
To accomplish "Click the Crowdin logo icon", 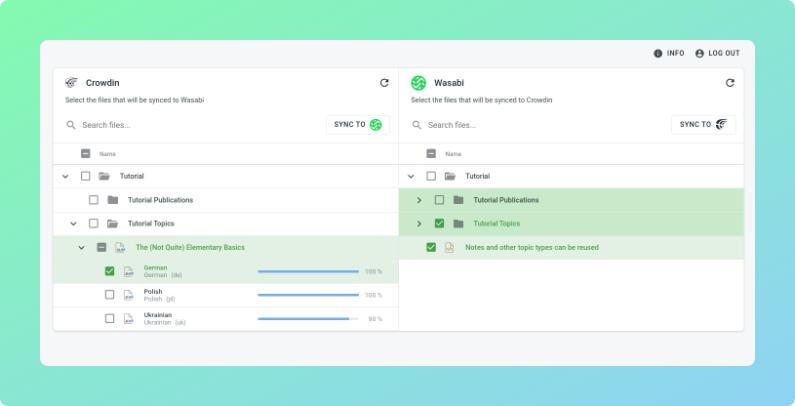I will [71, 83].
